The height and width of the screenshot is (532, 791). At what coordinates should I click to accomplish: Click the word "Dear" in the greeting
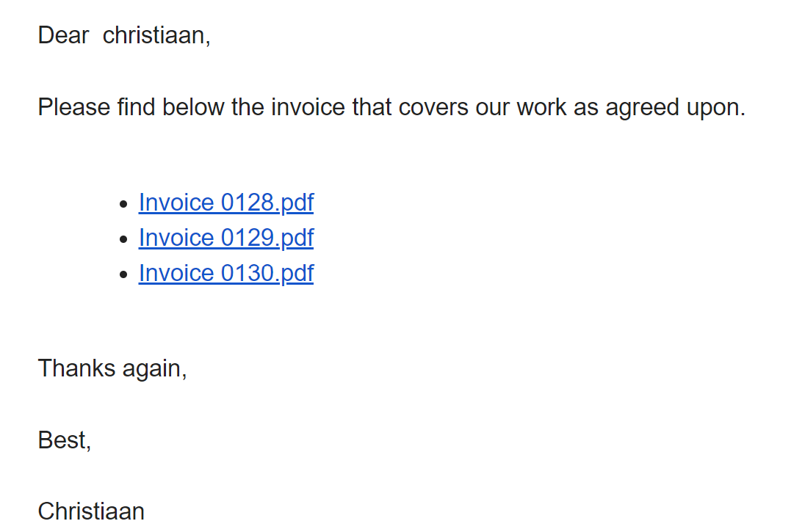(64, 36)
